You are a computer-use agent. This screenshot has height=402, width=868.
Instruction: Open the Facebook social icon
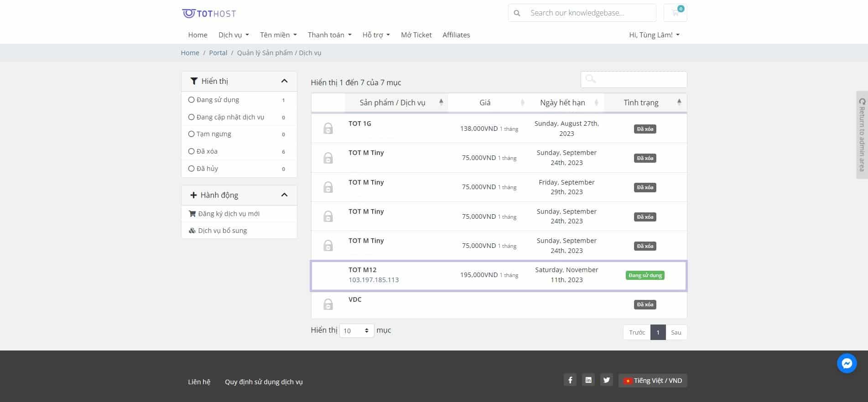tap(570, 380)
